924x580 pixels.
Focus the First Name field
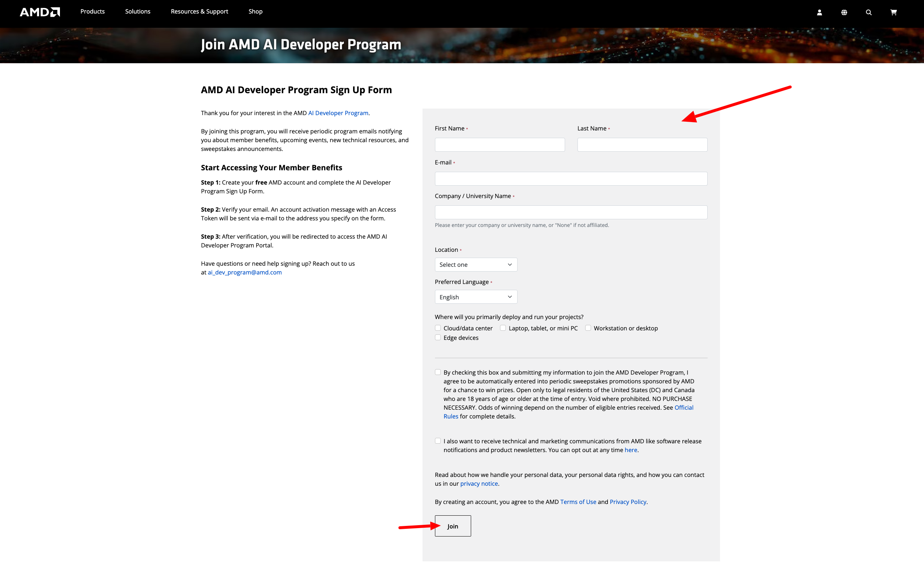coord(500,145)
